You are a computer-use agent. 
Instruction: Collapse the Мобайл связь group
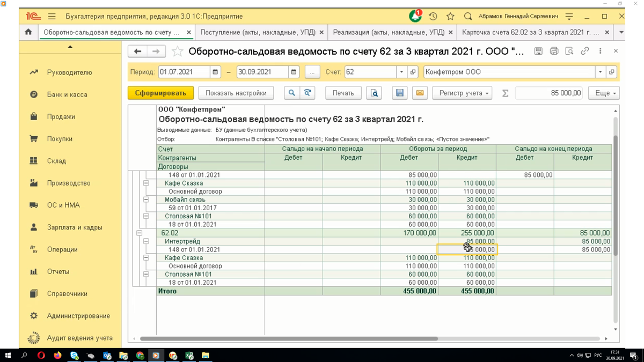145,200
